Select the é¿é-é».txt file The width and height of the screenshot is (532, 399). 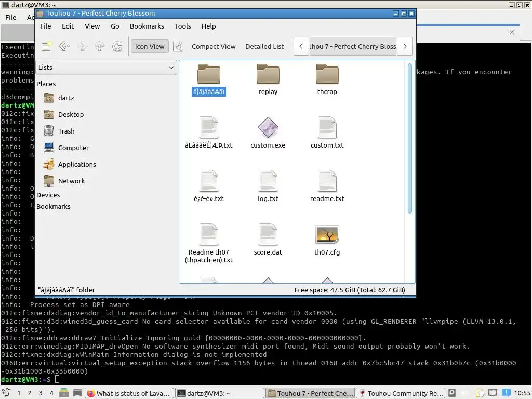click(209, 187)
